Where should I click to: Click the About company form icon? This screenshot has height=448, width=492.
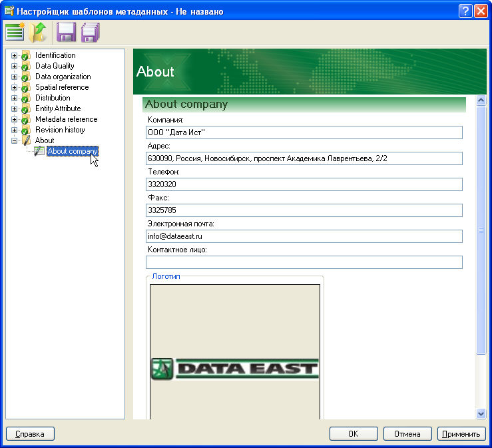tap(39, 151)
